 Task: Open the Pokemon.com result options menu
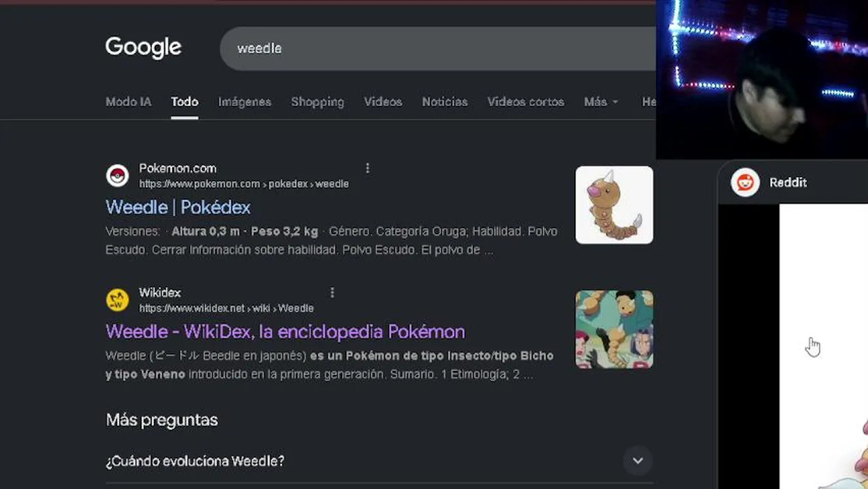[367, 168]
